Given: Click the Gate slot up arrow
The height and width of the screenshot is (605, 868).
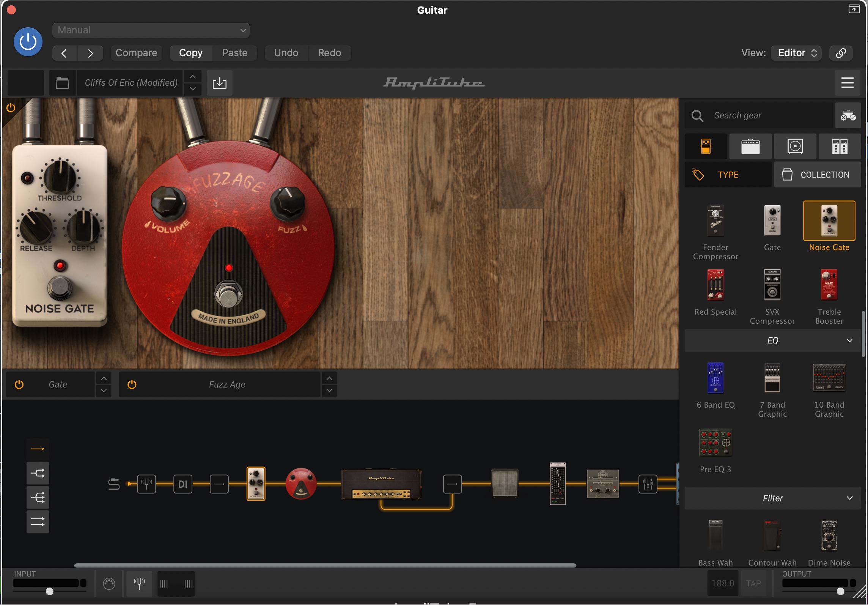Looking at the screenshot, I should (104, 378).
